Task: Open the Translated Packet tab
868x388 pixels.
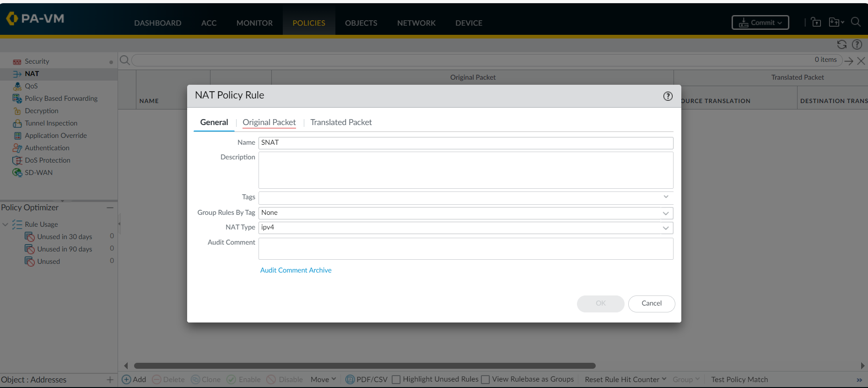Action: click(x=341, y=122)
